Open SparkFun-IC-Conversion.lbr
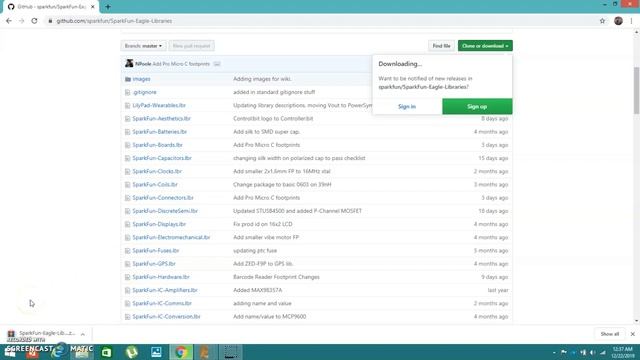This screenshot has height=360, width=640. pos(166,316)
